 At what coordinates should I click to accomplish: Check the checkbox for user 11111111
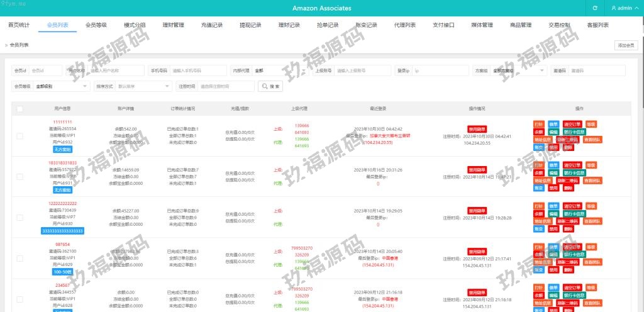20,136
